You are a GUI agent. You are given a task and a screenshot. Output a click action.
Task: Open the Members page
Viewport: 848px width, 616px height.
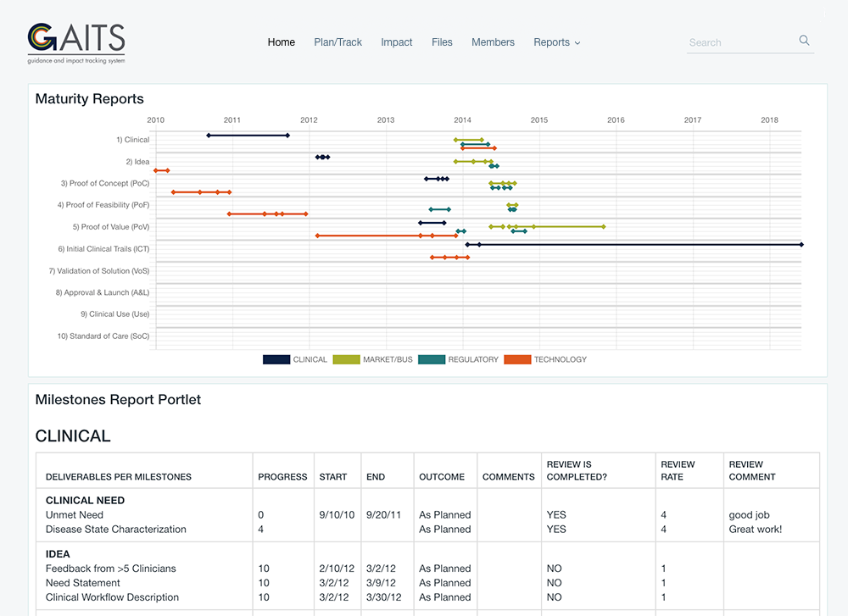pos(493,42)
